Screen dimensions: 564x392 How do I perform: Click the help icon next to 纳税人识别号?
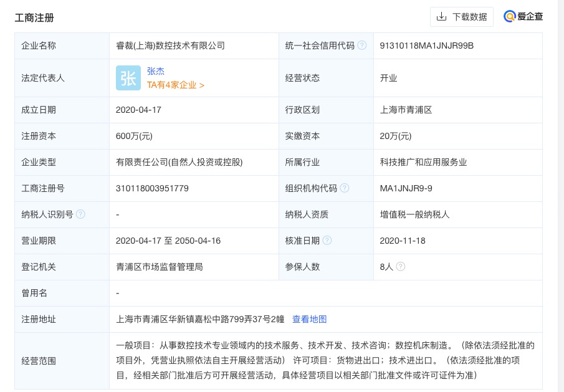[80, 214]
